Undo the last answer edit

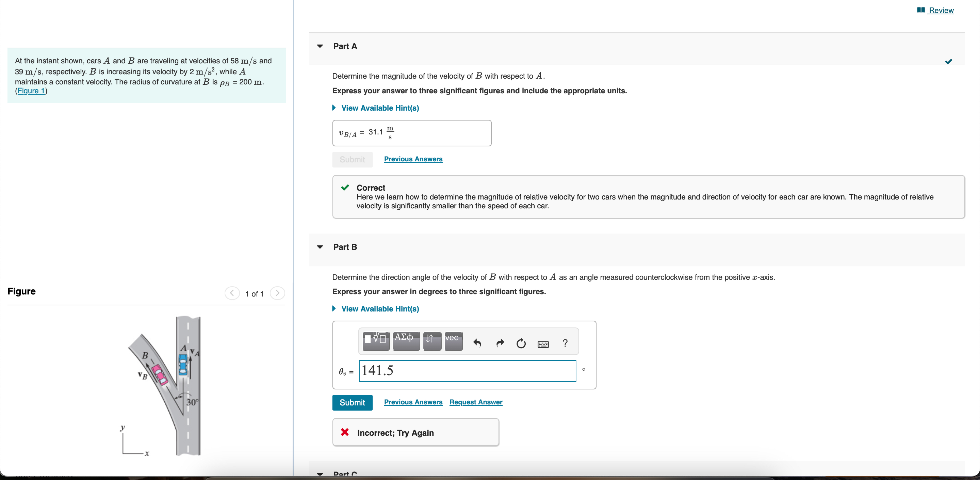[x=477, y=343]
